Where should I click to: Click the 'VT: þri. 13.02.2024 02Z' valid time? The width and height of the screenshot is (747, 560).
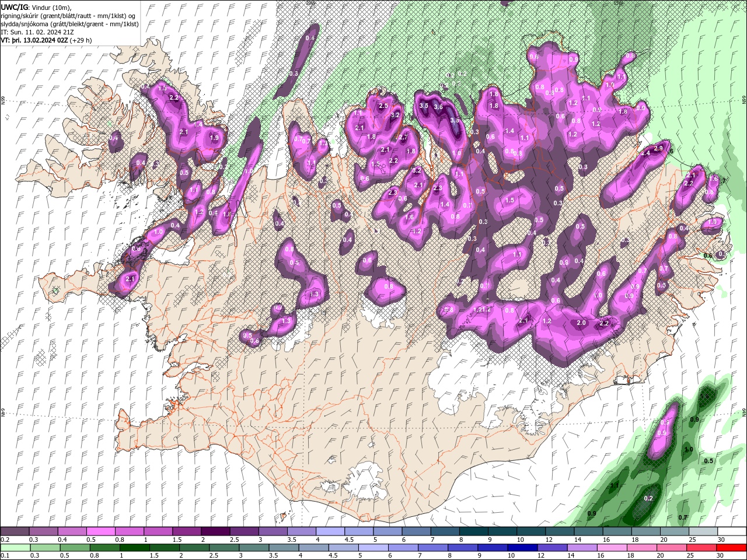pyautogui.click(x=34, y=40)
